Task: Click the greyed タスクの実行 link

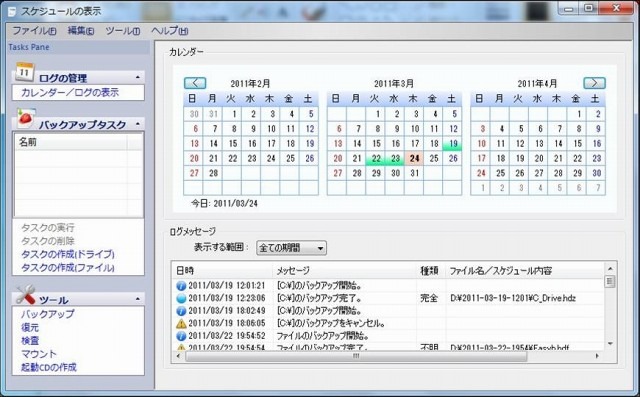Action: [48, 228]
